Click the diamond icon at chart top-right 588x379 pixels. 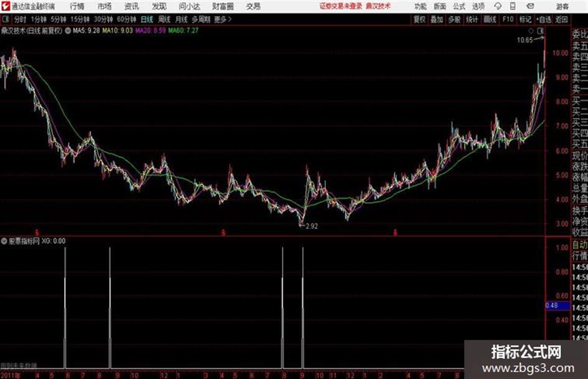[531, 30]
